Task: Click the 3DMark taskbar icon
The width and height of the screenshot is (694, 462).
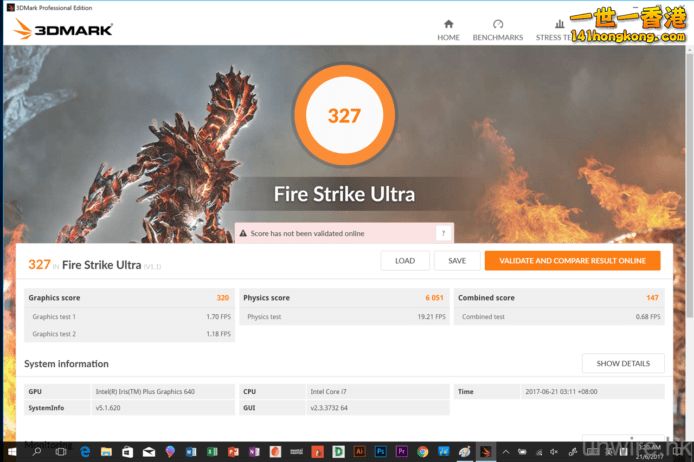Action: 486,452
